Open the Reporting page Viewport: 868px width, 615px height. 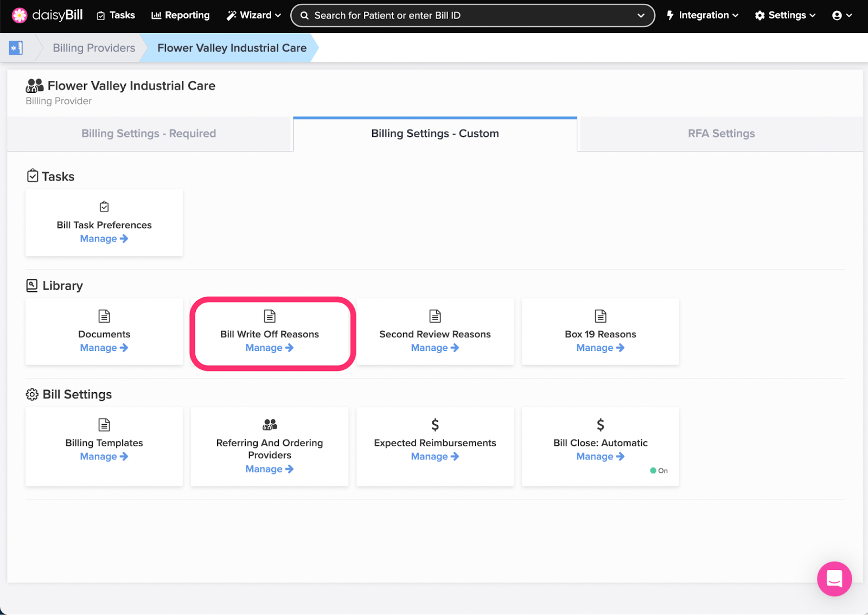(180, 15)
